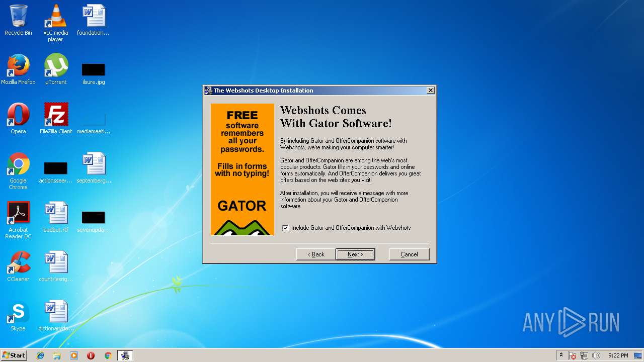Open the badbut.rtf document
644x362 pixels.
coord(55,217)
